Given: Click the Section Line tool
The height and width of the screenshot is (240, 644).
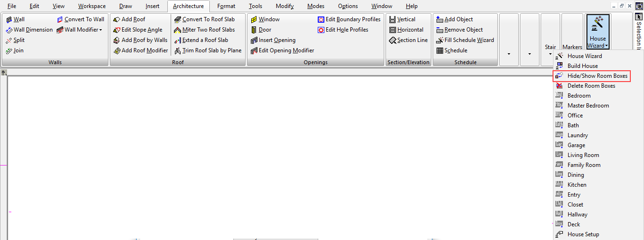Looking at the screenshot, I should click(x=409, y=40).
